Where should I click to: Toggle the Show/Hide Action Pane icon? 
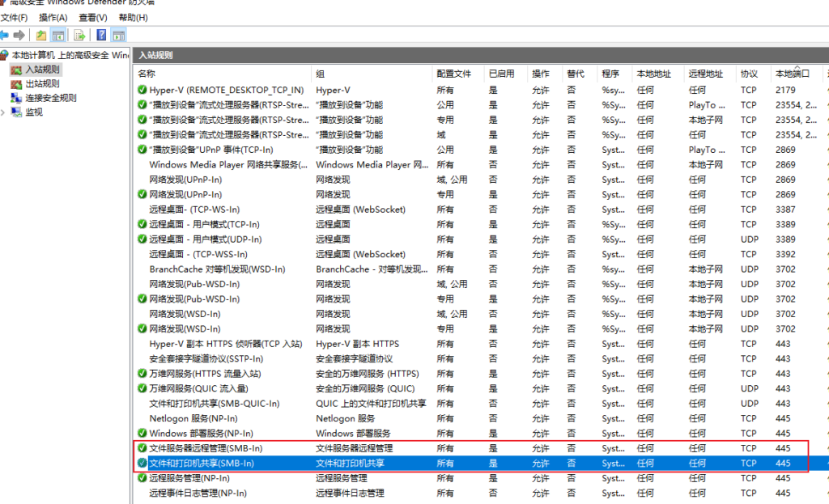(118, 35)
